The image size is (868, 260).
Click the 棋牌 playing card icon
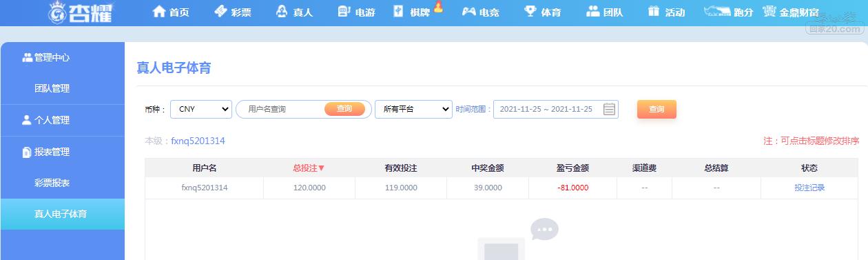[x=398, y=11]
